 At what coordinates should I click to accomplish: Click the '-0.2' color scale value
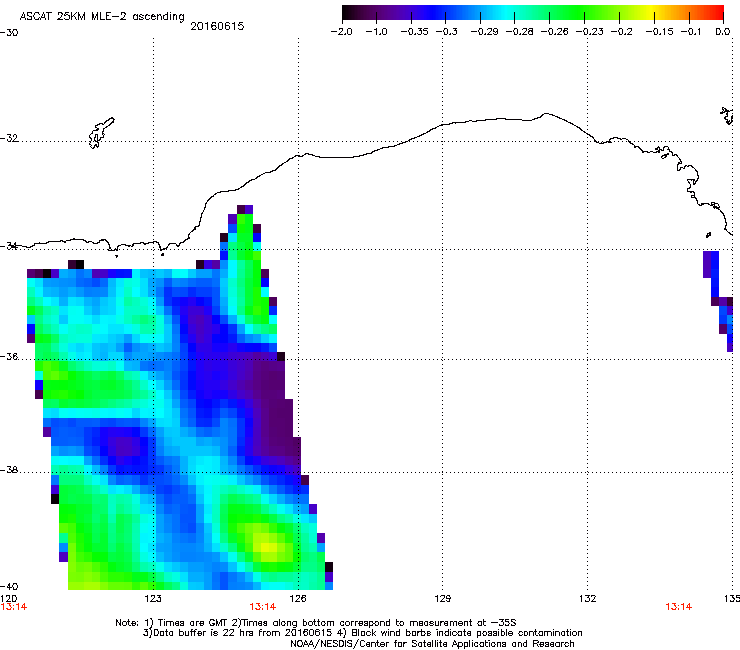pos(621,32)
